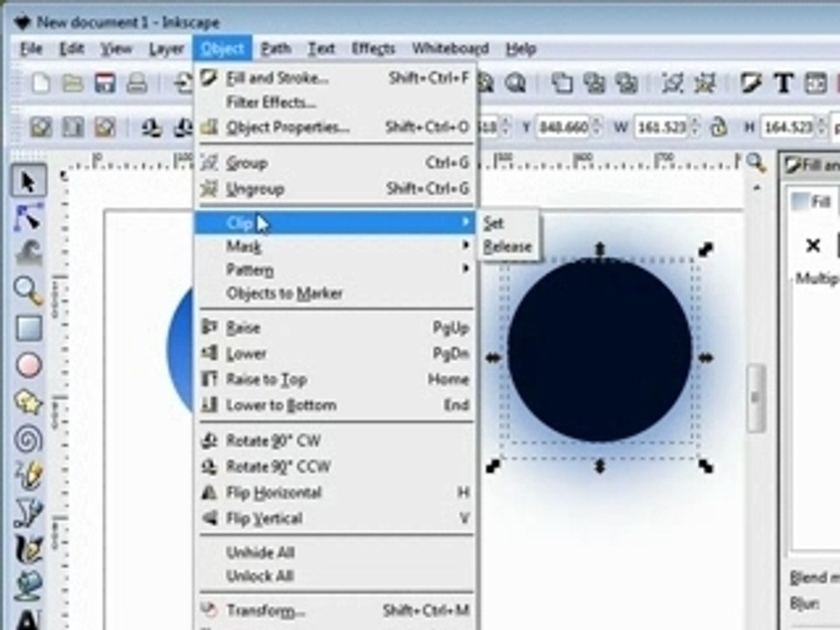840x630 pixels.
Task: Choose Flip Horizontal
Action: pyautogui.click(x=335, y=493)
